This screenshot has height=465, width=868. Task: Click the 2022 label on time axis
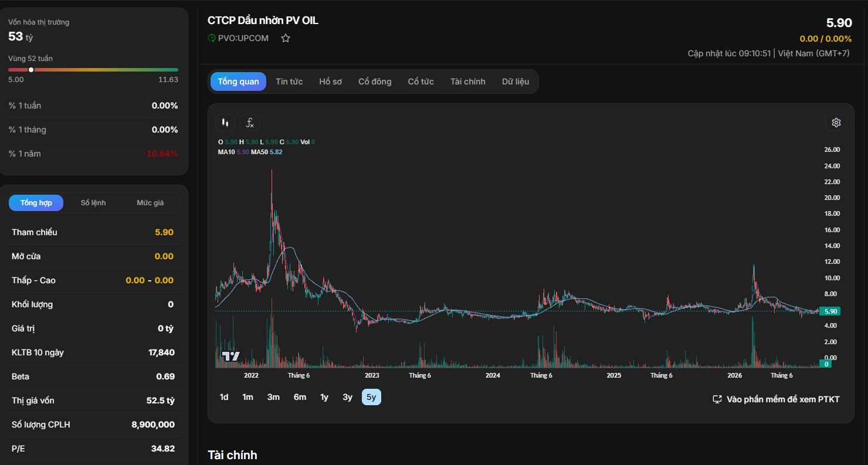[251, 375]
